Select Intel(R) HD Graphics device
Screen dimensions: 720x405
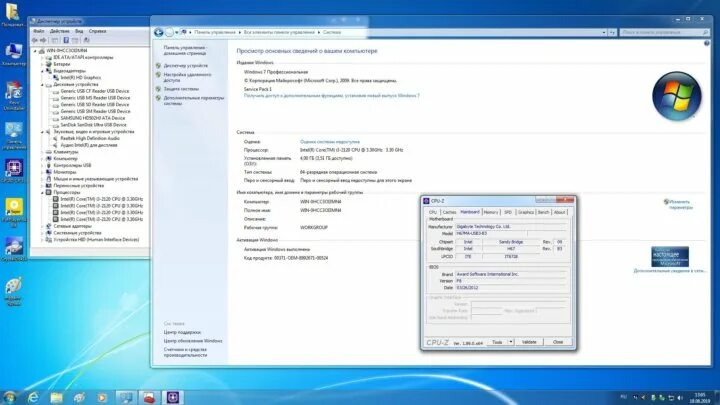pos(80,78)
